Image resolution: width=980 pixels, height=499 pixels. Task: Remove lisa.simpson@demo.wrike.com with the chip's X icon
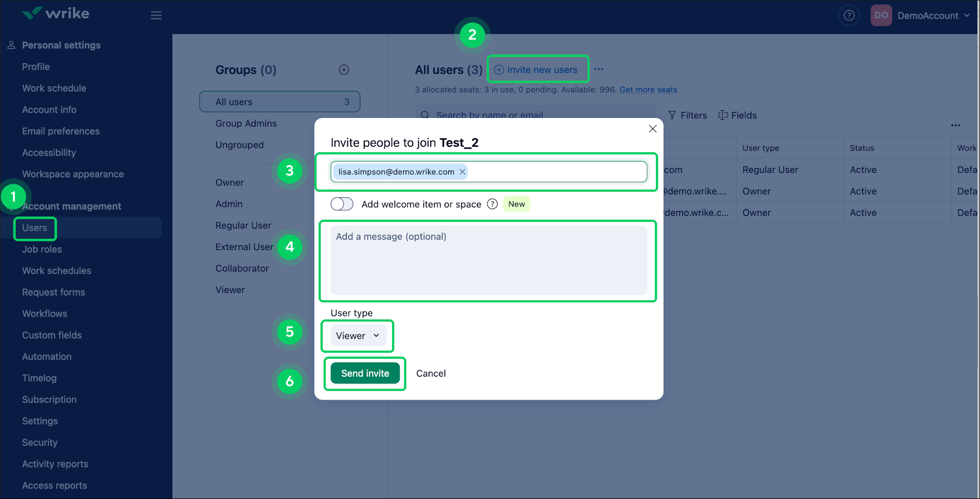pyautogui.click(x=462, y=171)
